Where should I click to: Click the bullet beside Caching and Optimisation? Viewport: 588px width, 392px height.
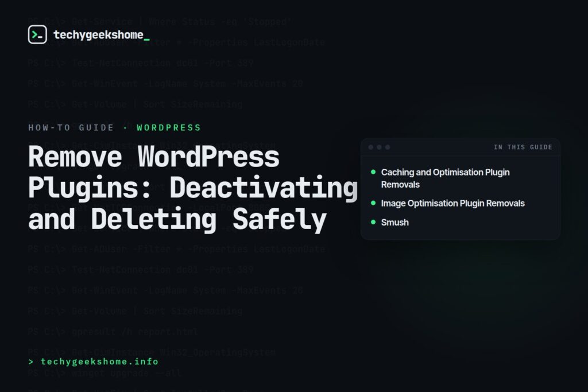point(373,172)
